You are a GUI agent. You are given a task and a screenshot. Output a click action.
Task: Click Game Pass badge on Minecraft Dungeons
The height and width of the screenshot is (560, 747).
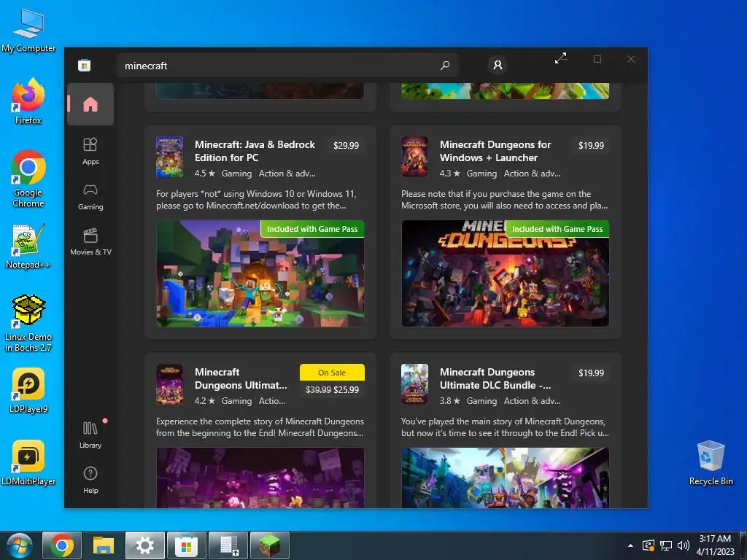[557, 228]
